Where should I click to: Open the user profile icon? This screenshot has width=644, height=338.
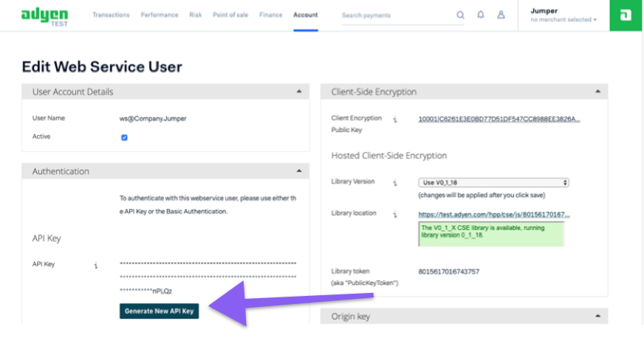[x=501, y=15]
